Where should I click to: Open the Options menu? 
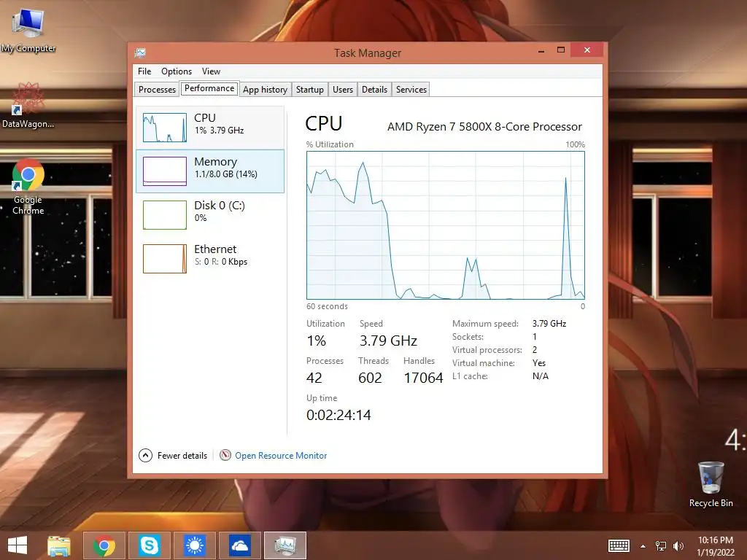[x=177, y=71]
